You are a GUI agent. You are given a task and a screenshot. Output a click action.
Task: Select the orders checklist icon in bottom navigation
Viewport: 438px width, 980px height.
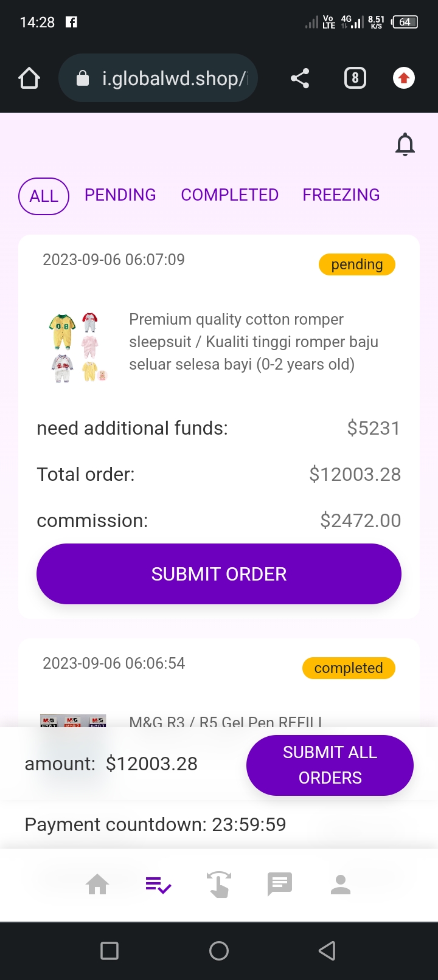158,885
